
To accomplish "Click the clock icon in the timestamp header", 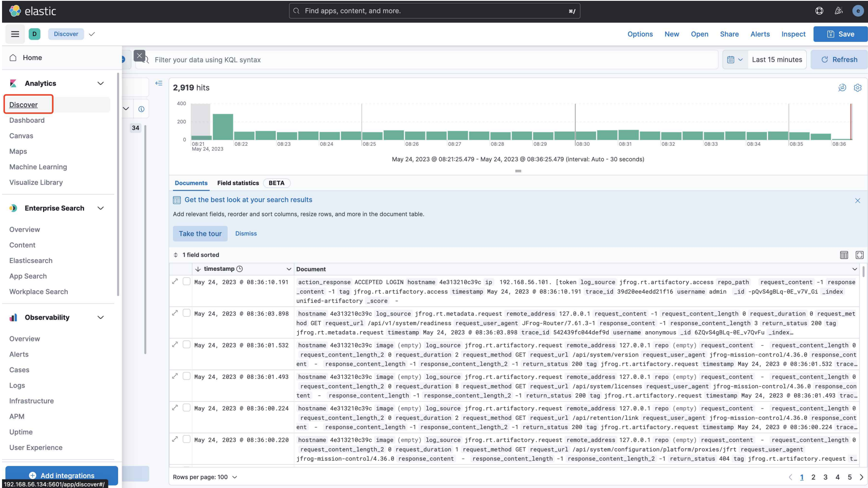I will (240, 269).
